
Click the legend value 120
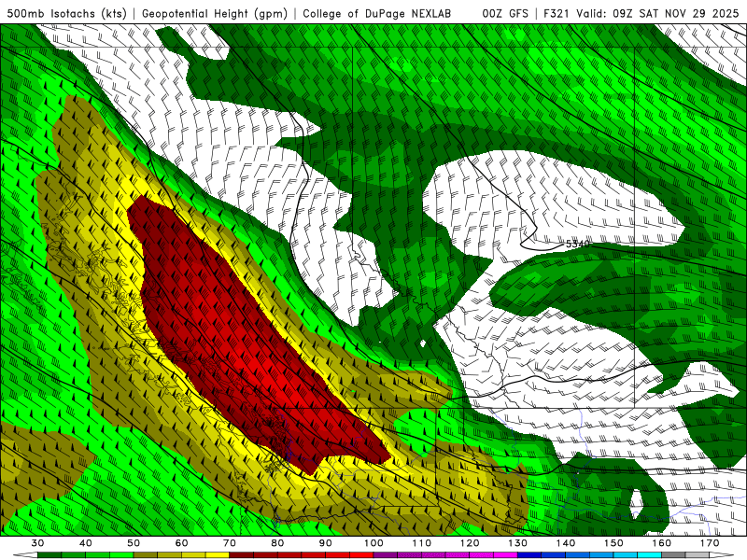(x=470, y=543)
